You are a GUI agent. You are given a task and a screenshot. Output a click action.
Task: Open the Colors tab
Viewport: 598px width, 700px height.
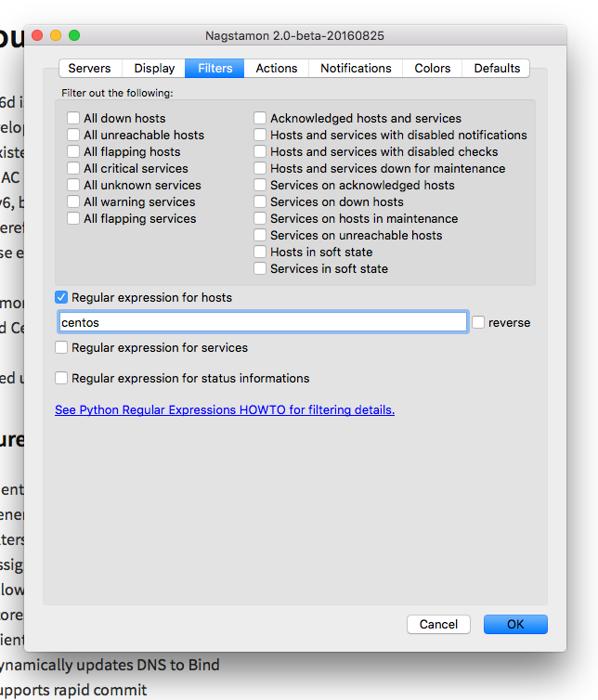pyautogui.click(x=432, y=68)
